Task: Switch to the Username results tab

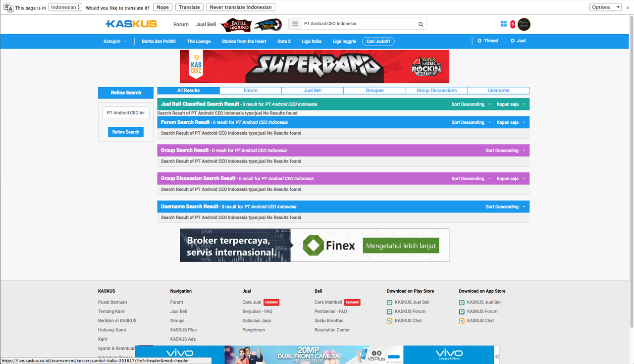Action: click(498, 91)
